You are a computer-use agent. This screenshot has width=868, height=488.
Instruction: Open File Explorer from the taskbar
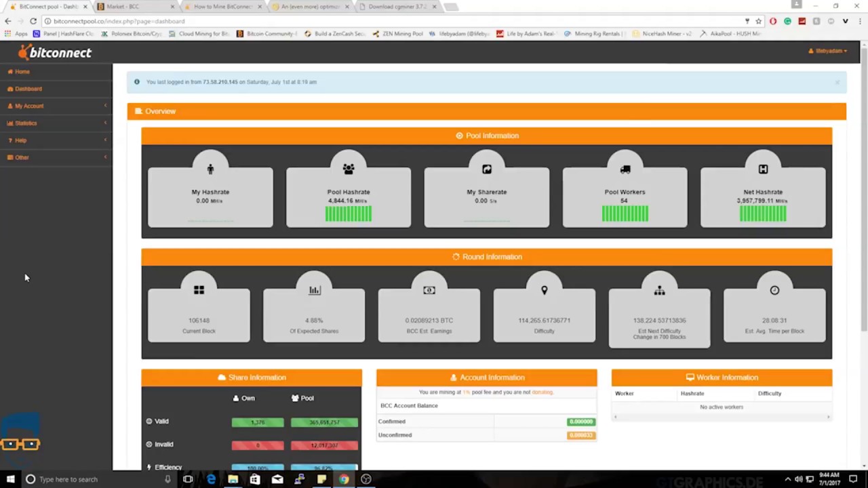(x=233, y=479)
